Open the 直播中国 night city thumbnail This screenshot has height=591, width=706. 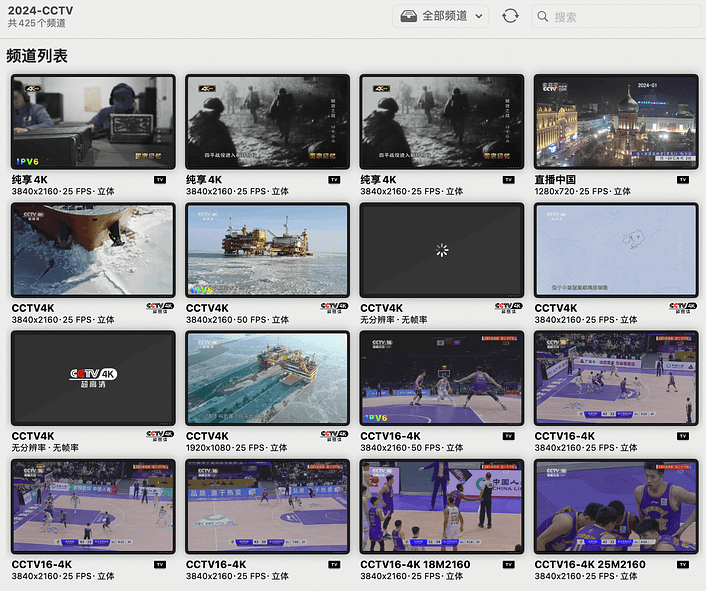pyautogui.click(x=616, y=122)
